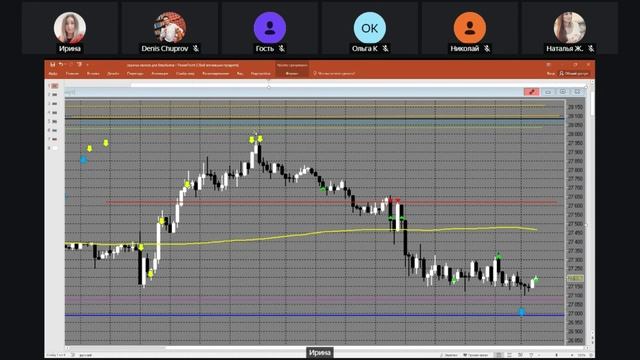Switch to Normal view icon

point(498,355)
